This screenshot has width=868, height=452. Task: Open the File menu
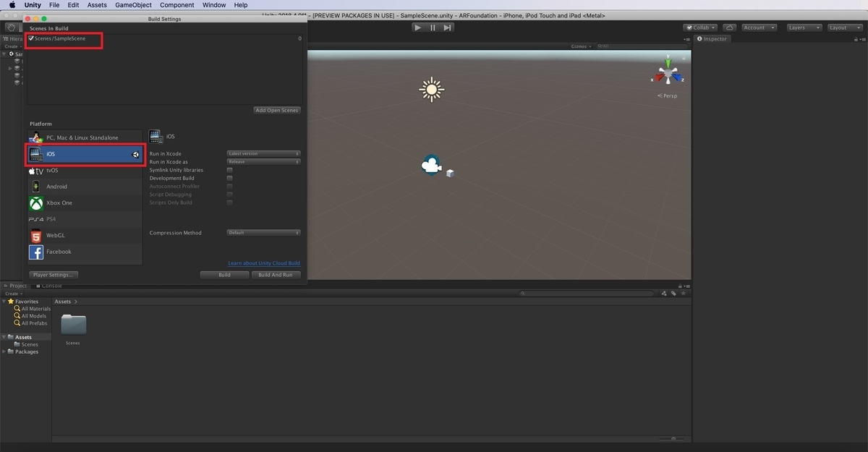pyautogui.click(x=54, y=5)
